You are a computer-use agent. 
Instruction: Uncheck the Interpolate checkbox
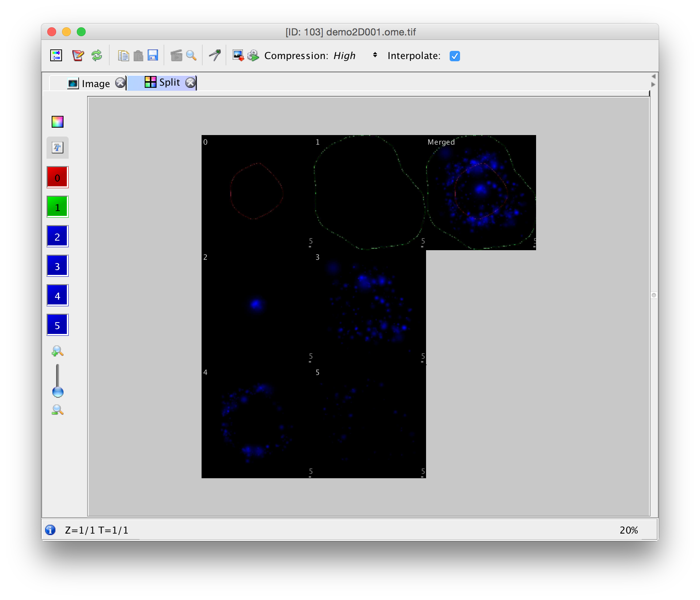[454, 56]
